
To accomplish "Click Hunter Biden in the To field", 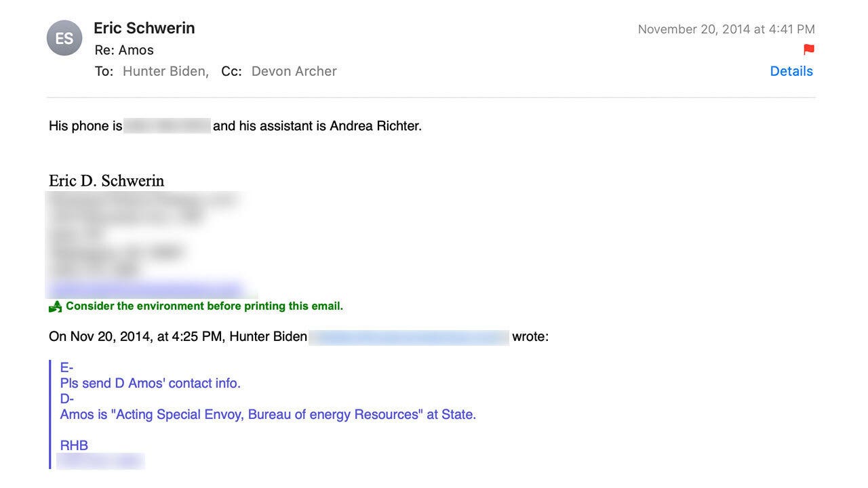I will 165,71.
